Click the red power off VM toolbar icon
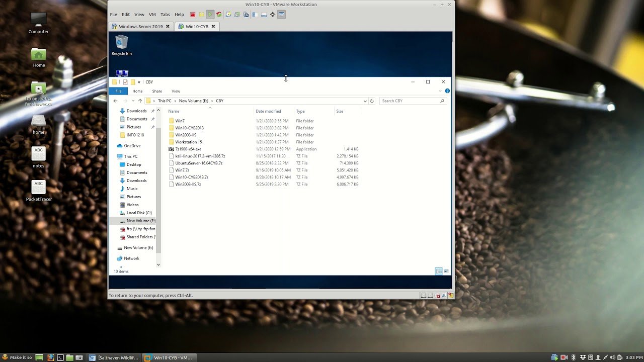Screen dimensions: 644x362 (193, 15)
